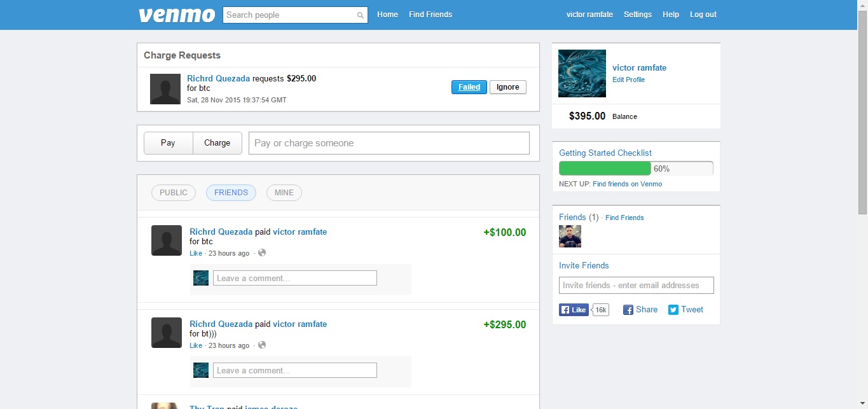Open victor ramfate in the +$295.00 payment
Screen dimensions: 868x409
click(x=300, y=324)
